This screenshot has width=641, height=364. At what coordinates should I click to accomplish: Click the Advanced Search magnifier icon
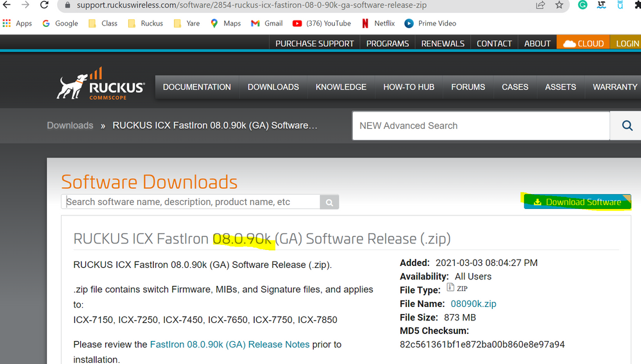[627, 126]
